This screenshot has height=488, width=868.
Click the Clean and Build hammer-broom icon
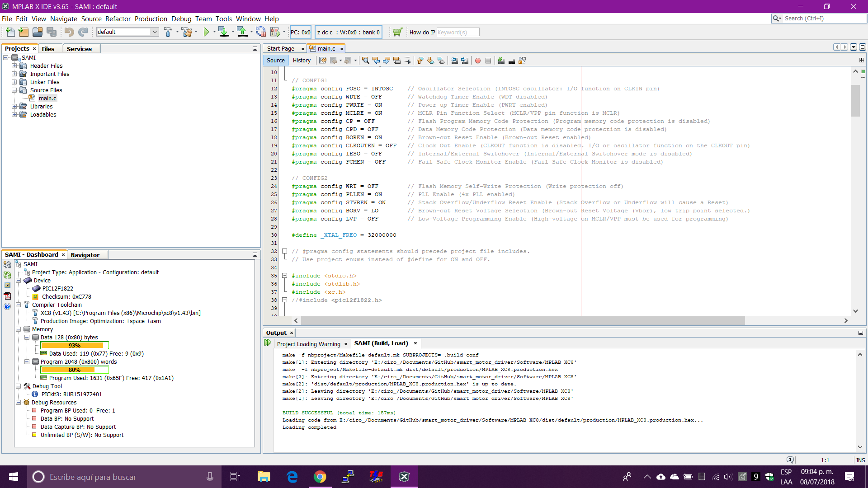187,32
